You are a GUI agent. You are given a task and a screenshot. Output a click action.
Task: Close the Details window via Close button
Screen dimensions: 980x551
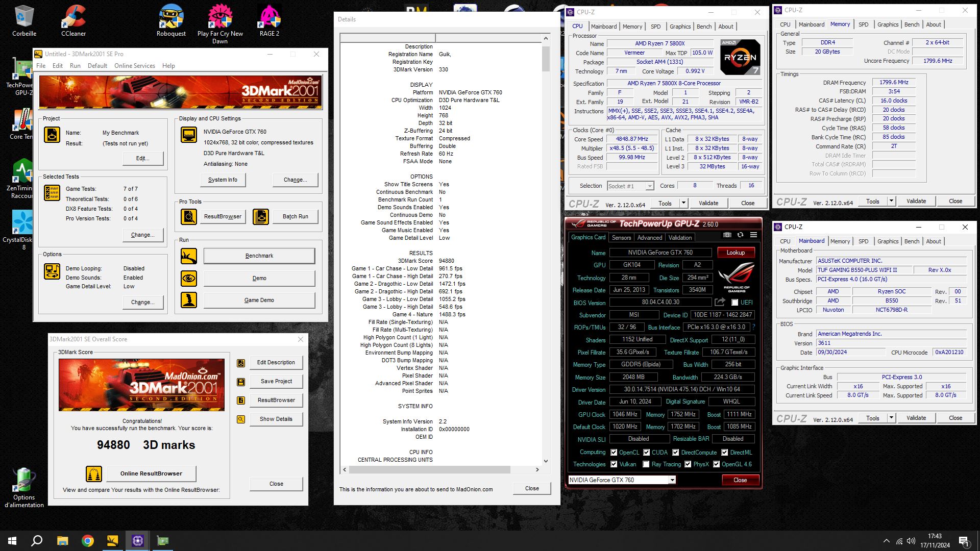532,489
